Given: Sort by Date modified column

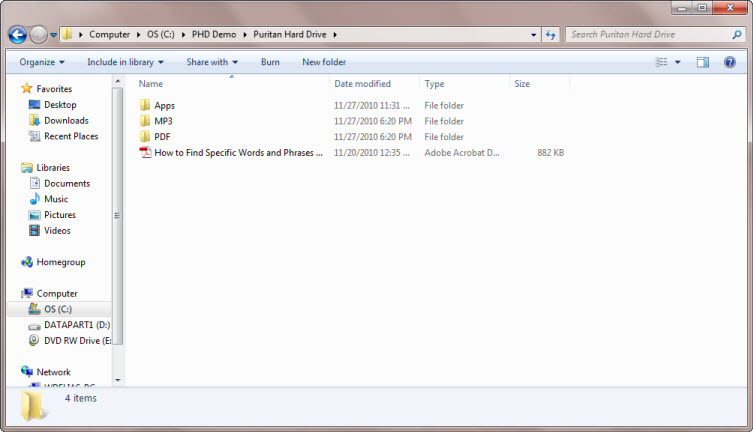Looking at the screenshot, I should (x=362, y=84).
